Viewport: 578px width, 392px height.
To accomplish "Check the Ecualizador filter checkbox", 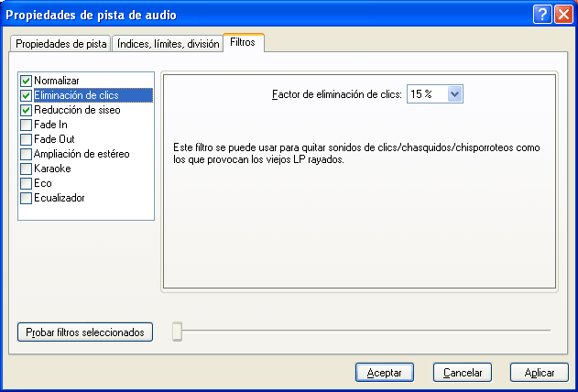I will click(27, 198).
